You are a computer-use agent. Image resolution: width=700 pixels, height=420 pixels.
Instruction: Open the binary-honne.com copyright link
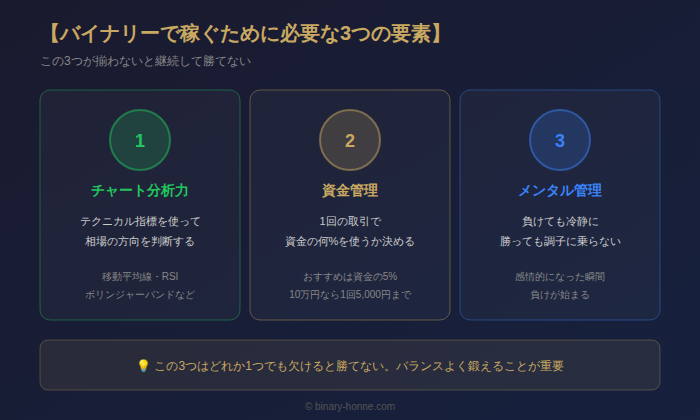pyautogui.click(x=350, y=406)
